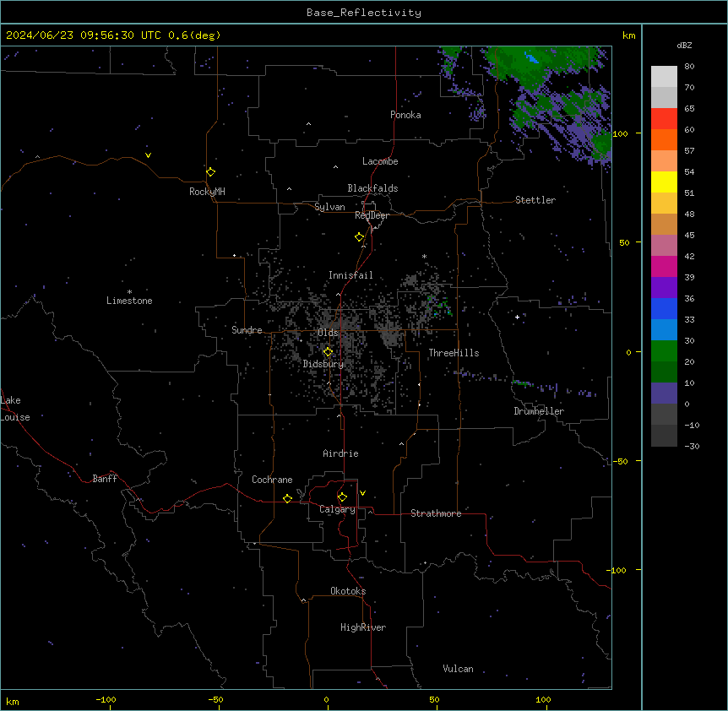The image size is (728, 711).
Task: Select the magenta 39-42 dBZ legend swatch
Action: (x=664, y=266)
